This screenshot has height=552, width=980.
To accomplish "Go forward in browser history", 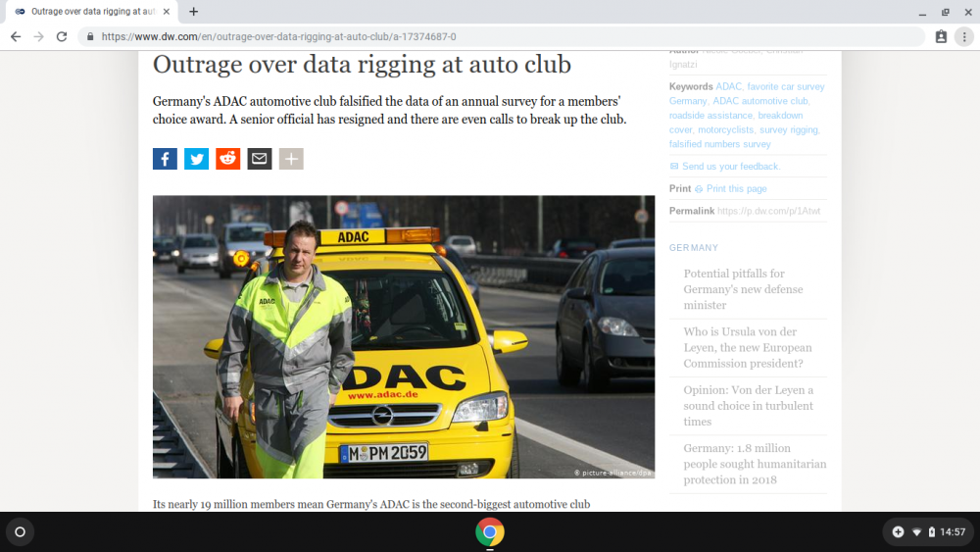I will (x=39, y=37).
